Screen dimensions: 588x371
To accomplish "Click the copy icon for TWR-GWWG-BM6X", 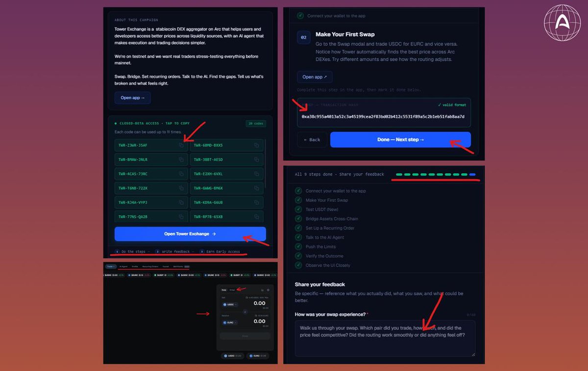I will point(256,188).
